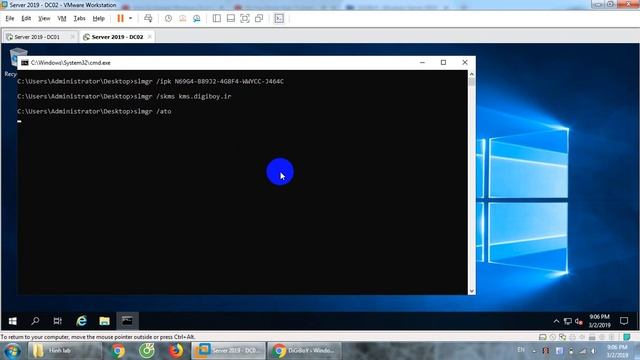Click the VMware status bar network adapter icon
Viewport: 640px width, 360px height.
[562, 337]
